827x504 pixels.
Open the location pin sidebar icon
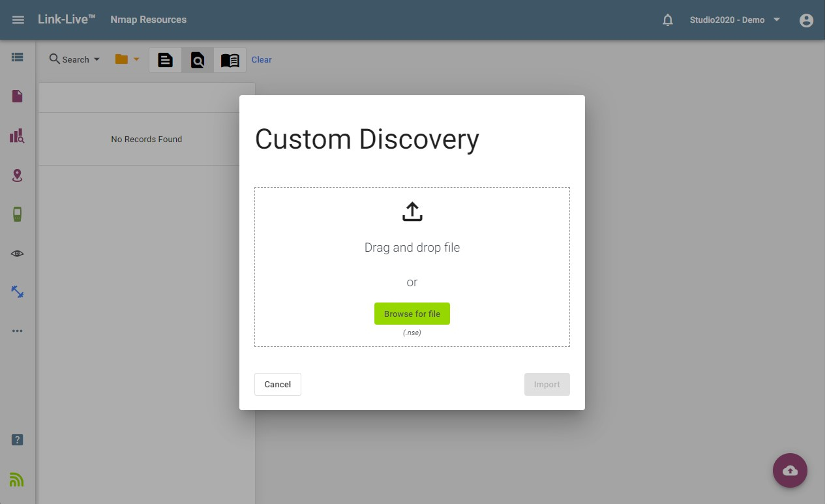point(17,175)
